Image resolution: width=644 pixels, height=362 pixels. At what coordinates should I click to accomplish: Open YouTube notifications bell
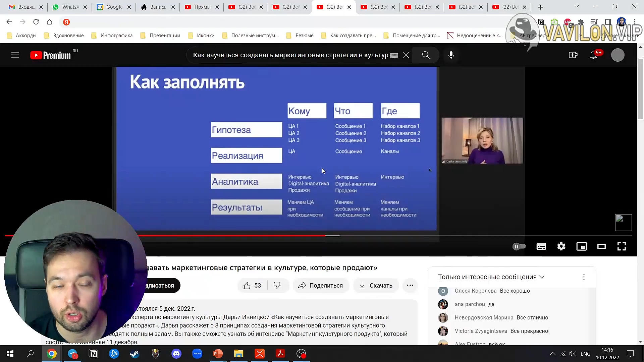[593, 55]
